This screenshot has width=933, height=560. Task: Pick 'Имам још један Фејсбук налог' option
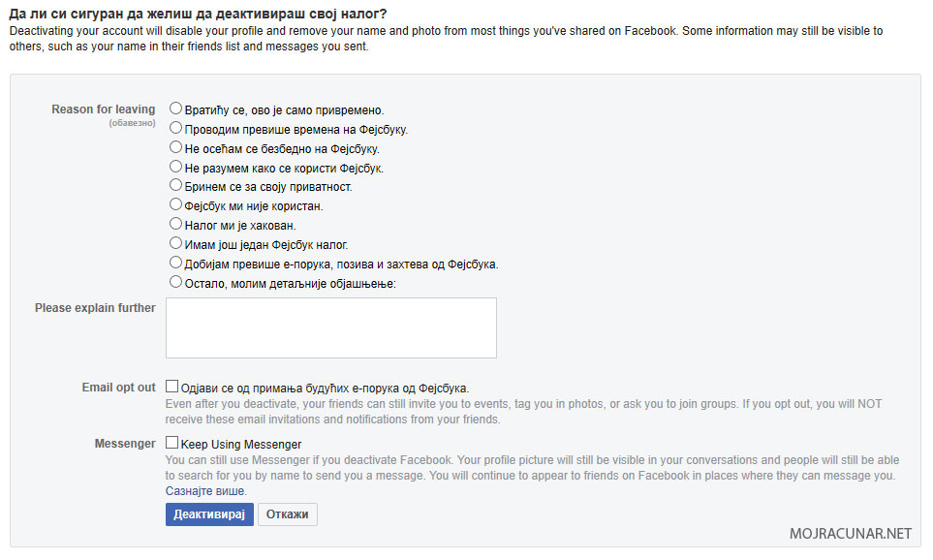[x=175, y=243]
